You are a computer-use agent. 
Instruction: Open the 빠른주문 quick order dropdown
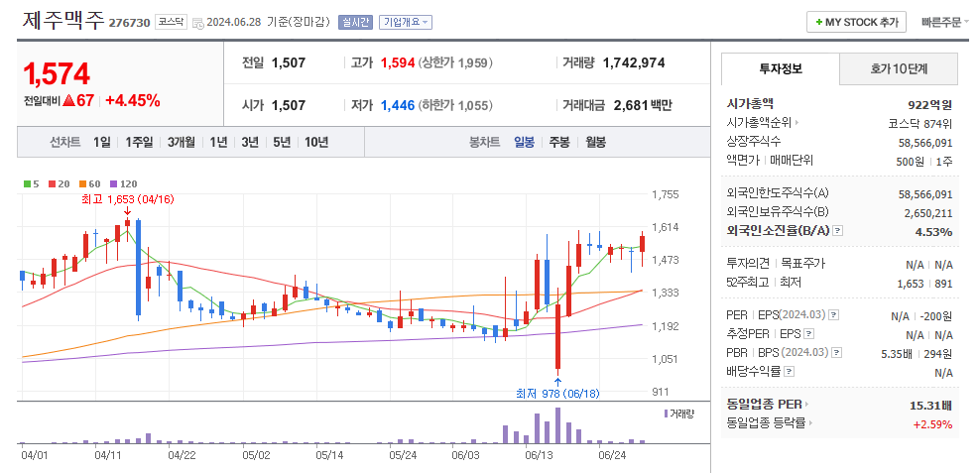945,23
